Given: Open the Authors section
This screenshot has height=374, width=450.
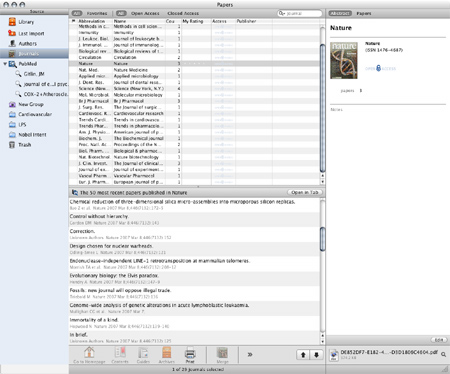Looking at the screenshot, I should pyautogui.click(x=23, y=44).
